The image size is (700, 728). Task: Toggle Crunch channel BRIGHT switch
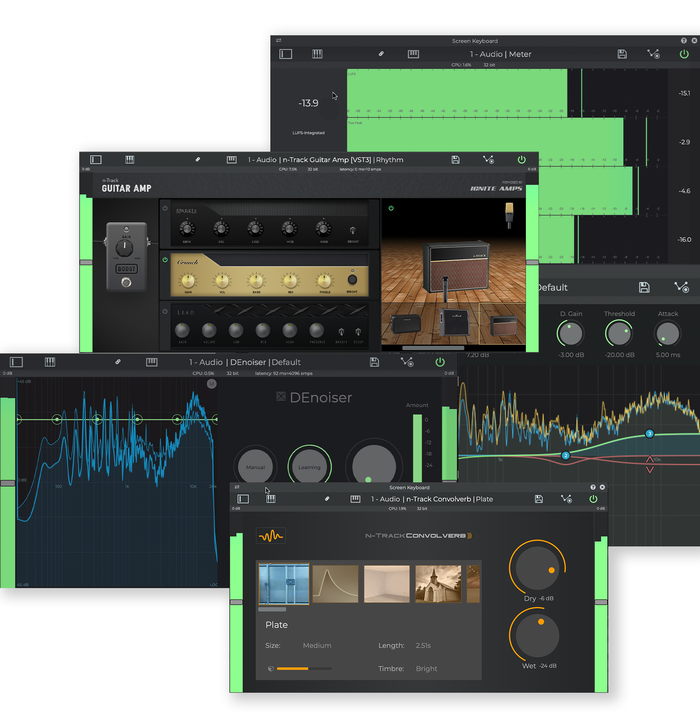coord(352,280)
